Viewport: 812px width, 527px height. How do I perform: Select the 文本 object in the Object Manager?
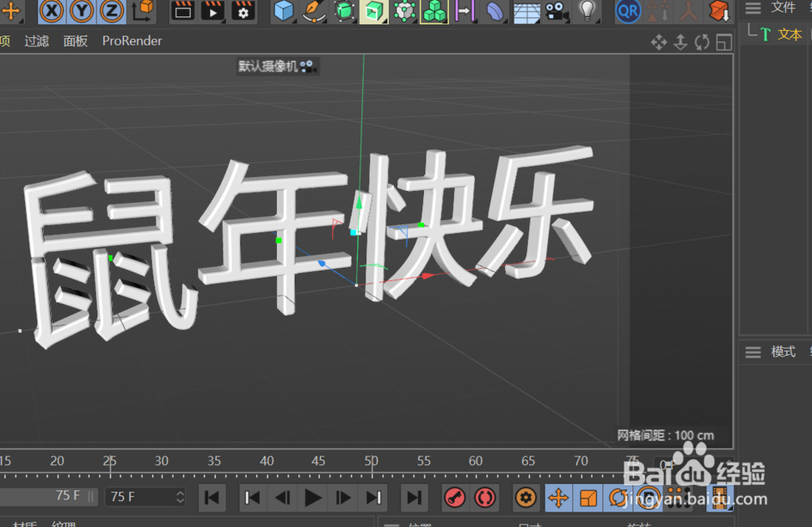click(x=790, y=34)
